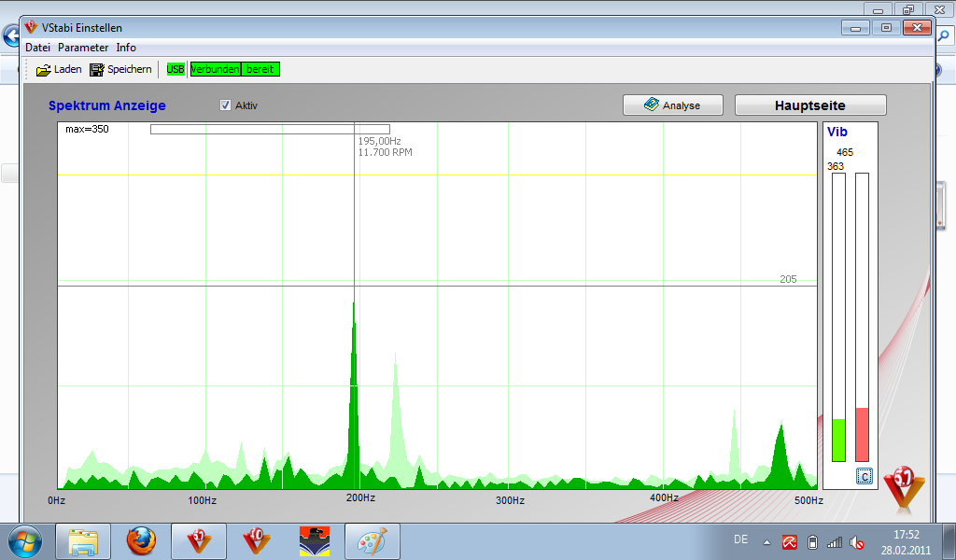Viewport: 956px width, 560px height.
Task: Open the Paint app in taskbar
Action: click(372, 540)
